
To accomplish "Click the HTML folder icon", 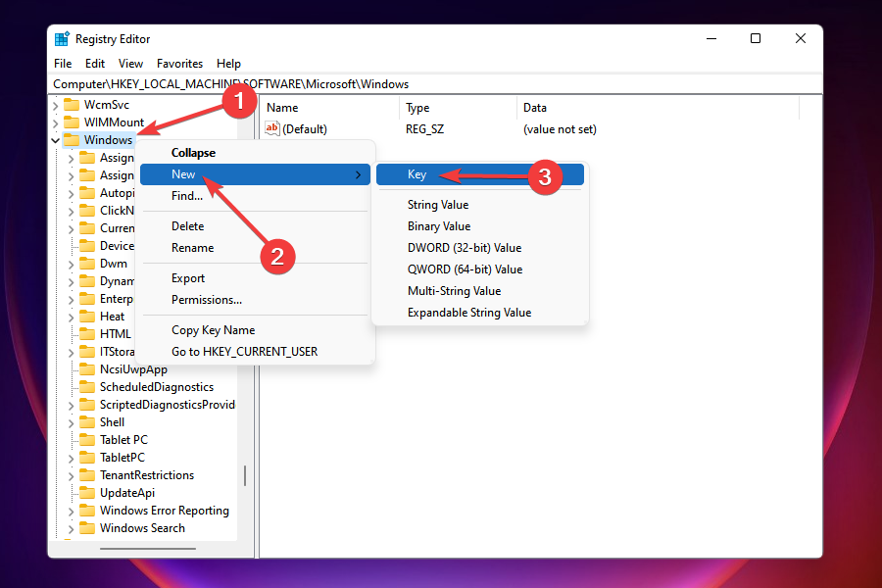I will pos(87,333).
